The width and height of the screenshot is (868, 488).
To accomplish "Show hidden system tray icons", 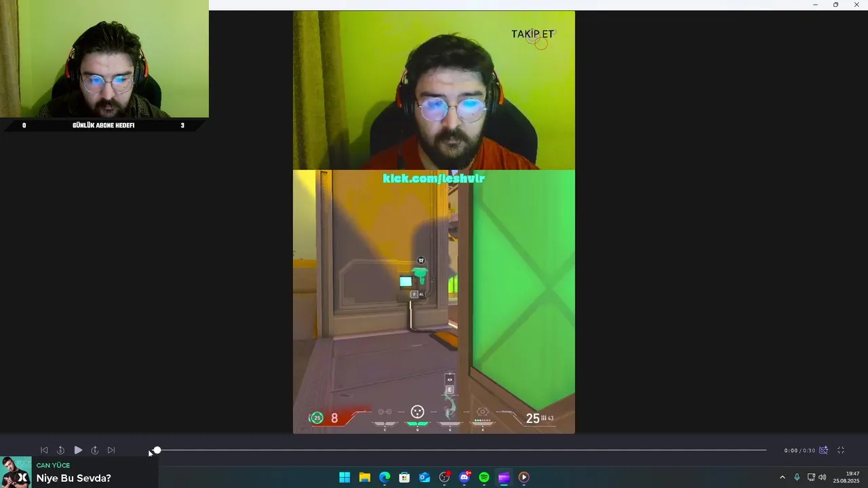I will click(782, 477).
